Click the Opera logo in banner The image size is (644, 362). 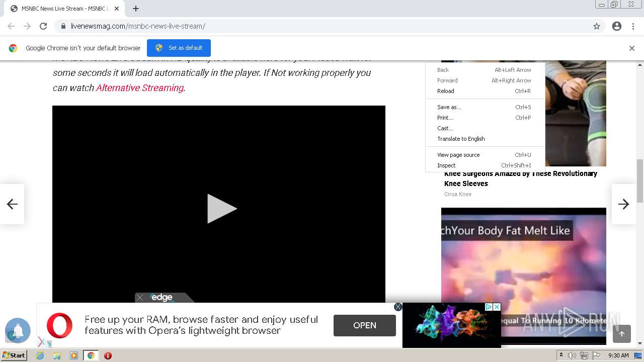click(x=59, y=325)
